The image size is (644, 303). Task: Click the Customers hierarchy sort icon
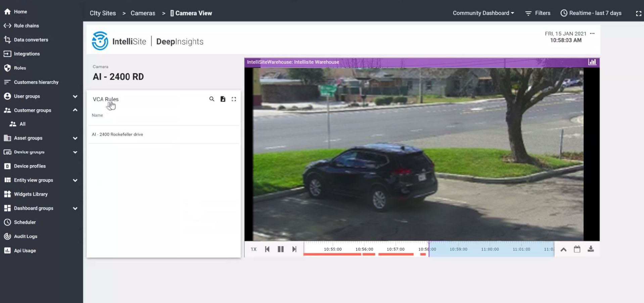pos(7,82)
